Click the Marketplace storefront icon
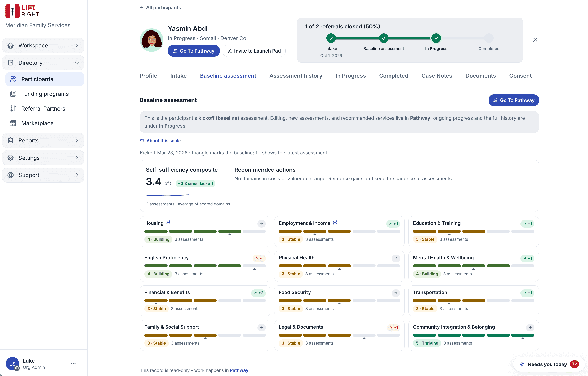Screen dimensions: 588x376 [13, 123]
